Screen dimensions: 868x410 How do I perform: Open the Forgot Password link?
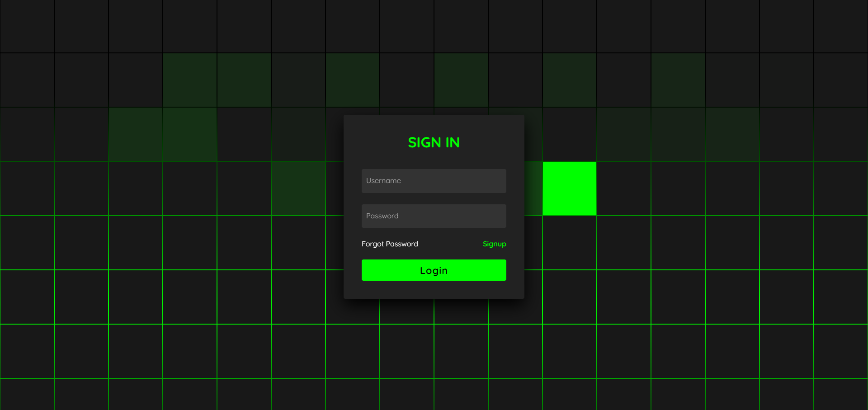[x=390, y=244]
